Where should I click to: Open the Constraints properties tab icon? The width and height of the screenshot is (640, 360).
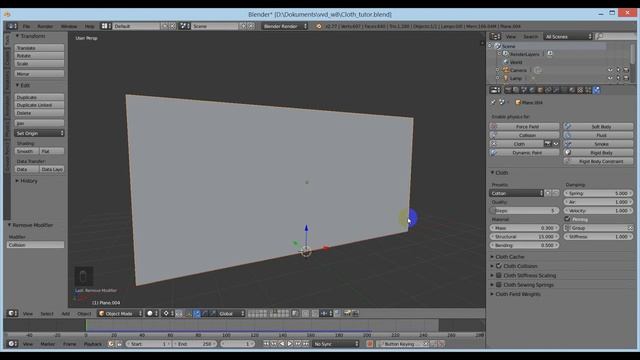coord(548,90)
